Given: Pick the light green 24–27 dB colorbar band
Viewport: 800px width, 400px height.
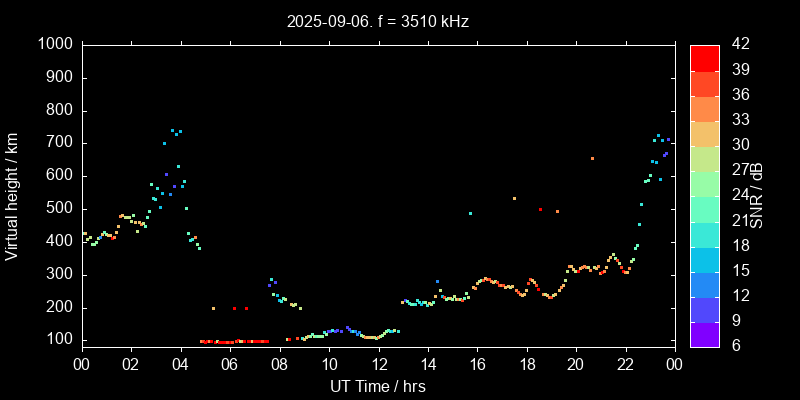Looking at the screenshot, I should 705,183.
